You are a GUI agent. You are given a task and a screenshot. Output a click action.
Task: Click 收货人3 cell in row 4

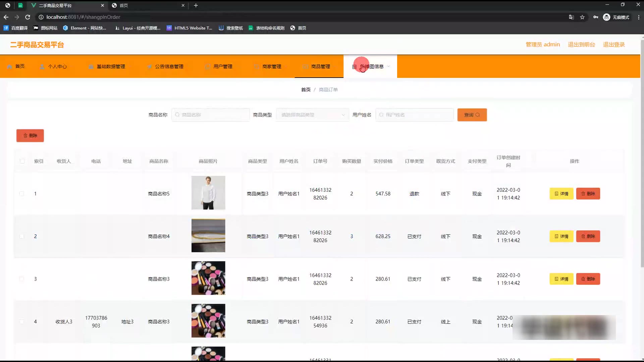[x=64, y=322]
